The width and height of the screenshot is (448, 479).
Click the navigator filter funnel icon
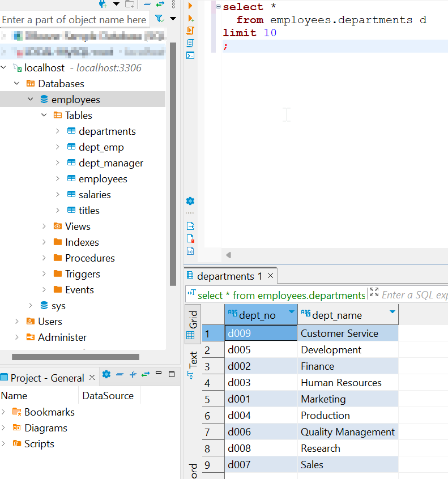(x=160, y=19)
